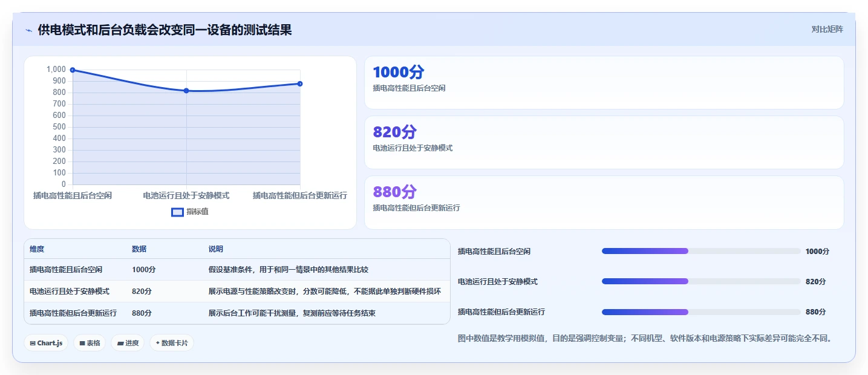Click the 1000分 progress value label
This screenshot has width=868, height=375.
coord(817,251)
